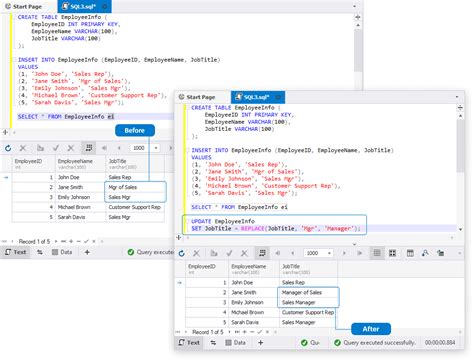Switch to Data view in back window
474x364 pixels.
(62, 252)
